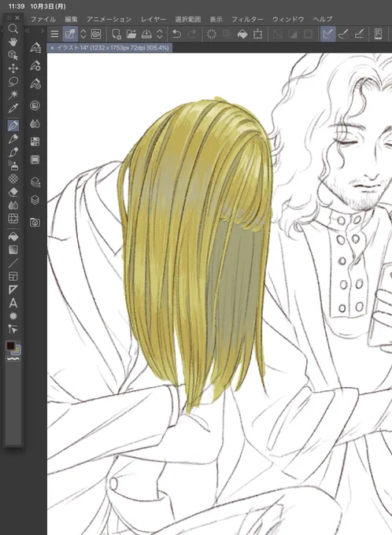
Task: Select the Brush tool
Action: tap(13, 152)
